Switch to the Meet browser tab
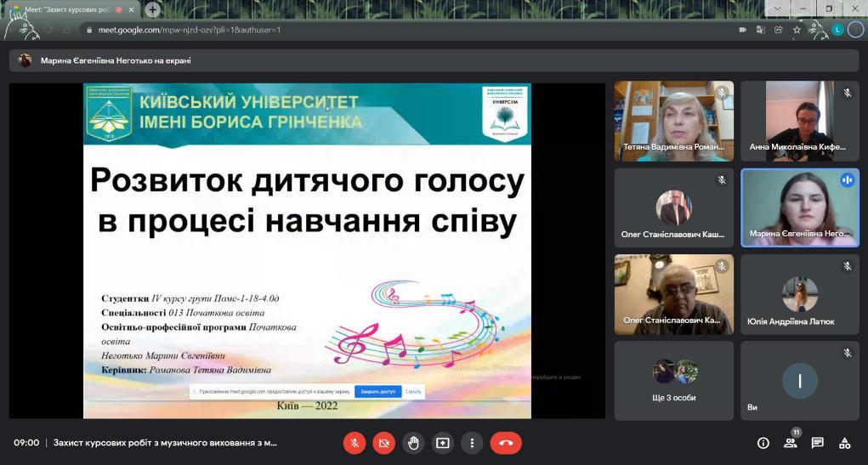This screenshot has height=465, width=868. (x=71, y=10)
